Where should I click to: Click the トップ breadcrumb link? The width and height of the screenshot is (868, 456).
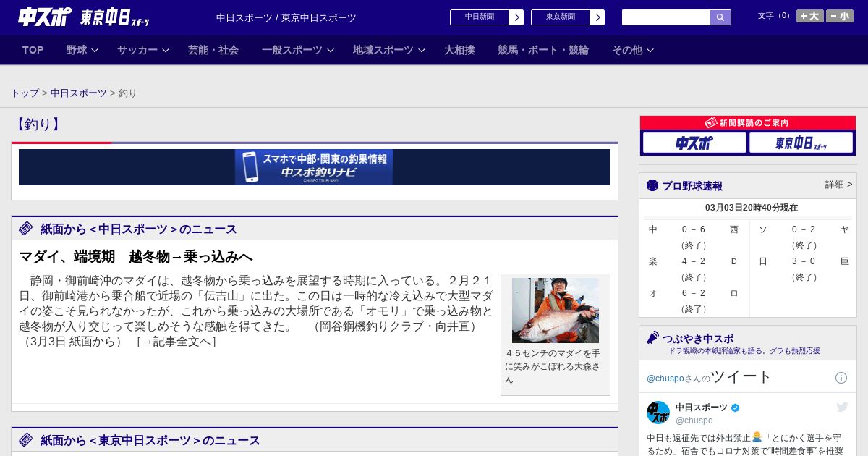(25, 93)
